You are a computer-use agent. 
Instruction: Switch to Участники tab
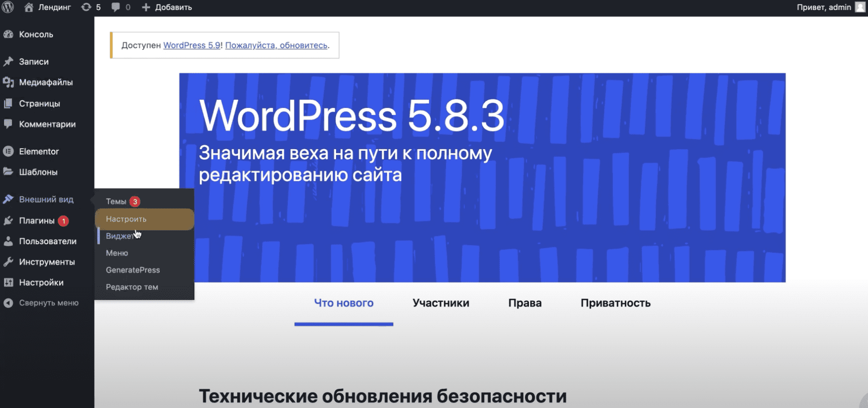click(441, 303)
